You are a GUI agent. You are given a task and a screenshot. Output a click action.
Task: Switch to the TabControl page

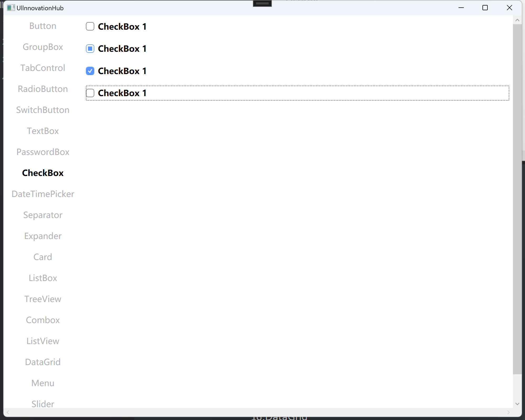point(43,68)
